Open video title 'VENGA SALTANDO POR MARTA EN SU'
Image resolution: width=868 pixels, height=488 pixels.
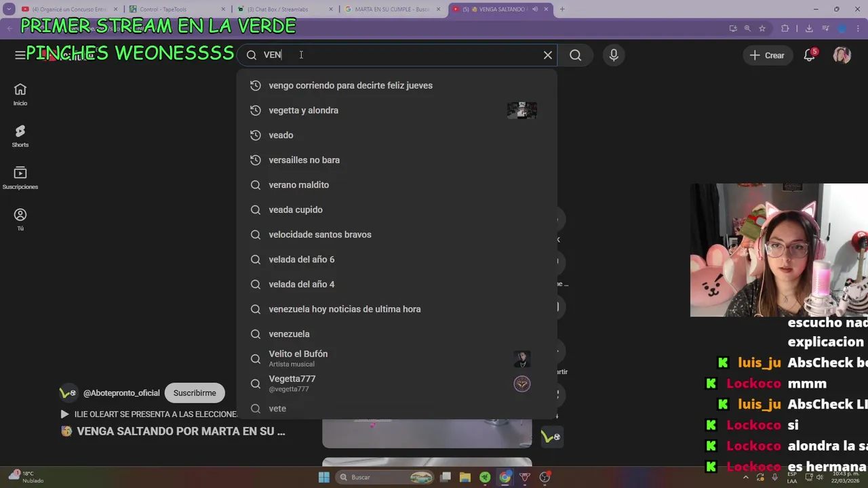pyautogui.click(x=181, y=431)
